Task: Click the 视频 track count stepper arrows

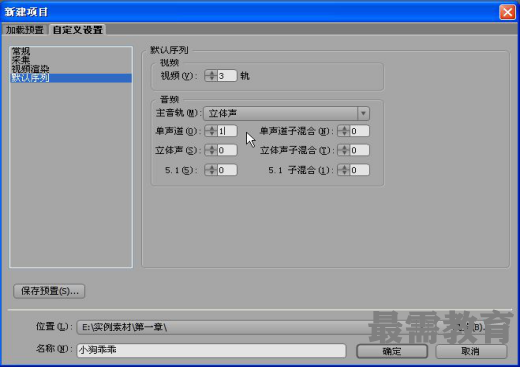Action: tap(211, 76)
